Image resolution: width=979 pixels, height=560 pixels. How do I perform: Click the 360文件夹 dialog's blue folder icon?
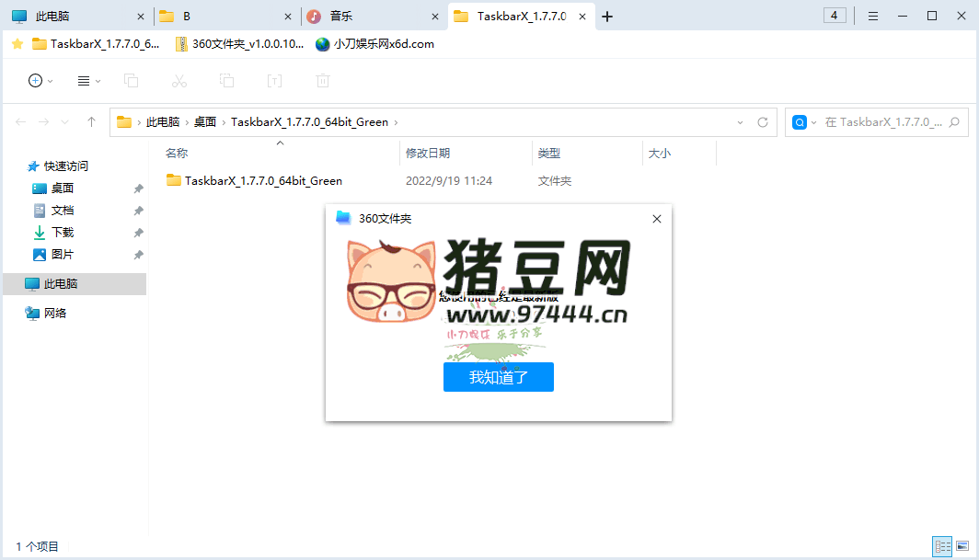click(x=342, y=219)
